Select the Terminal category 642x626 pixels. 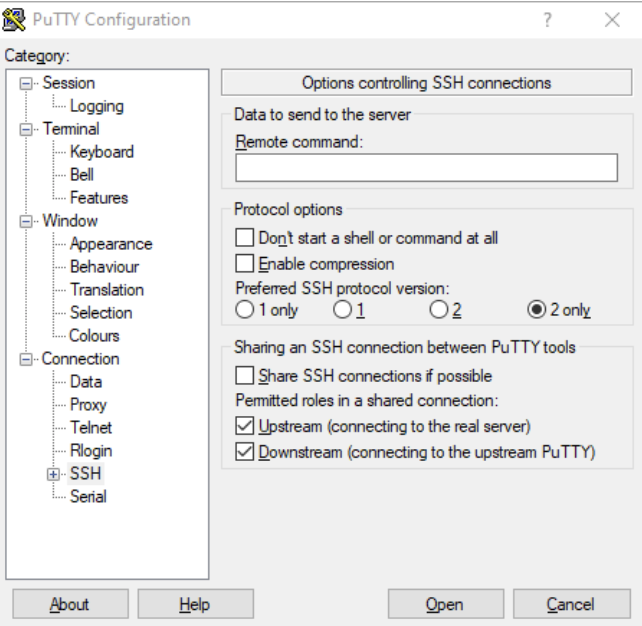click(71, 129)
